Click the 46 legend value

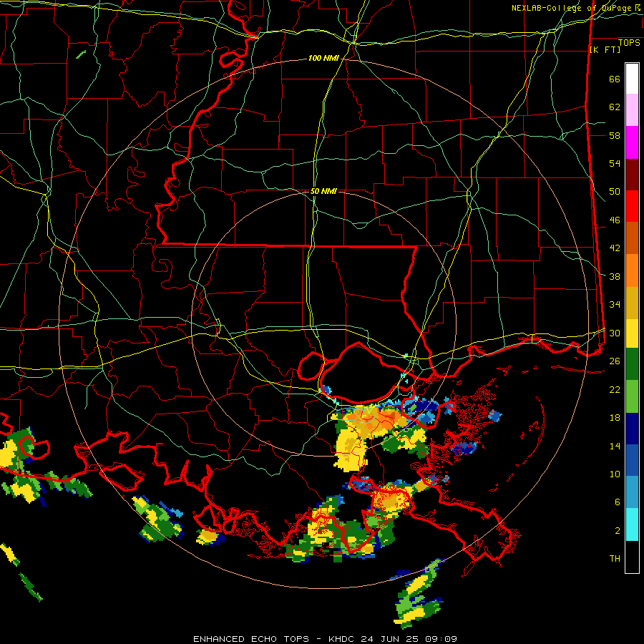tap(615, 220)
